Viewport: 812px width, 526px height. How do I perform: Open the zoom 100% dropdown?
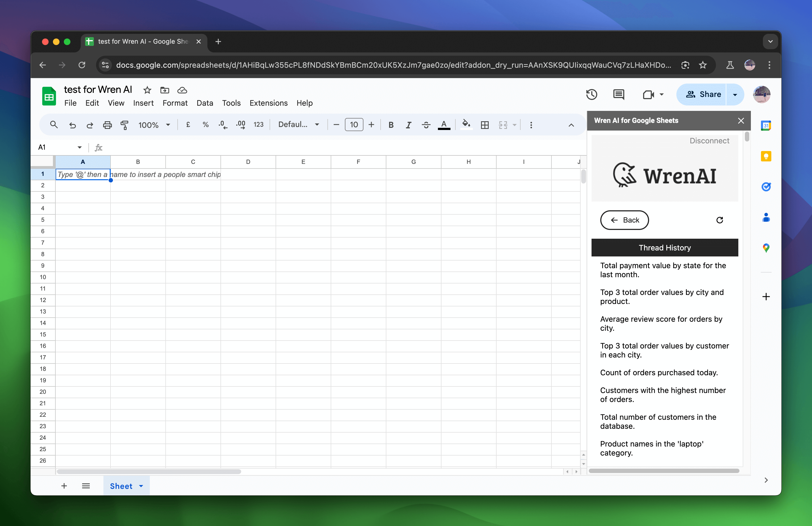click(154, 125)
